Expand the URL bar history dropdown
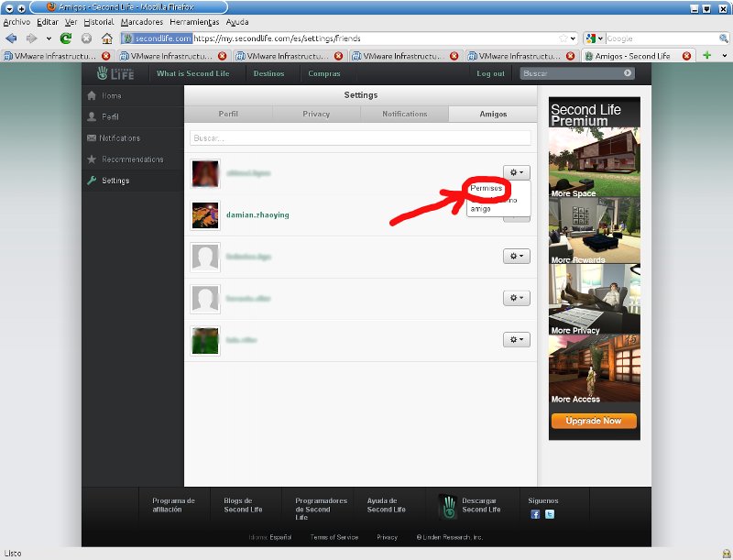The height and width of the screenshot is (560, 733). [x=574, y=38]
